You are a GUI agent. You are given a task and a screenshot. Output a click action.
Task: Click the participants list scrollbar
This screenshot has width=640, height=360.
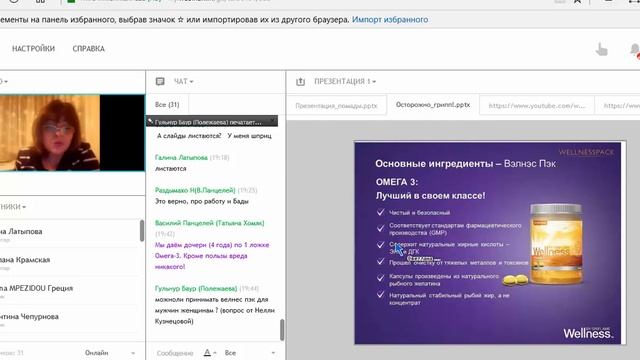click(142, 231)
